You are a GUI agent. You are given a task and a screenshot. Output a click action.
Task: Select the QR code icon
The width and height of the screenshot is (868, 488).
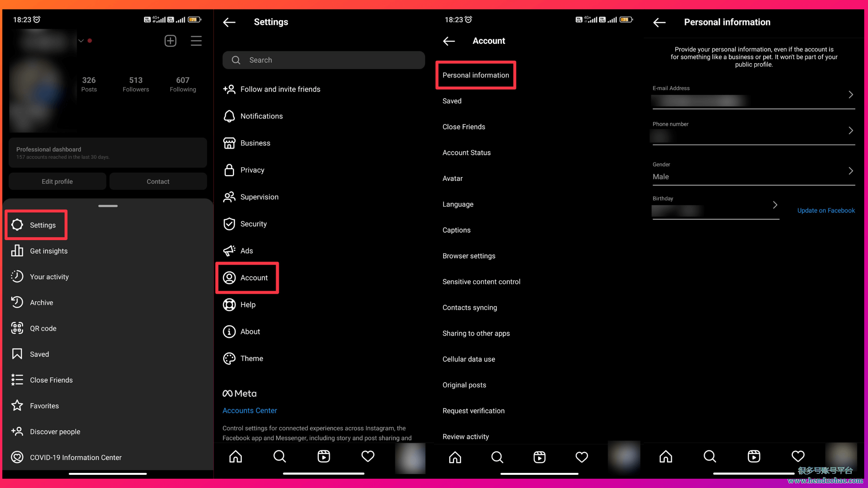point(17,328)
